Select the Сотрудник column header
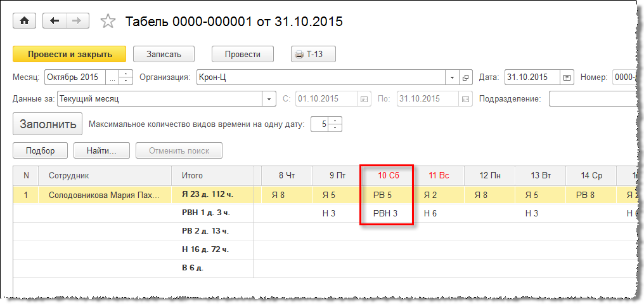644x304 pixels. pyautogui.click(x=105, y=176)
